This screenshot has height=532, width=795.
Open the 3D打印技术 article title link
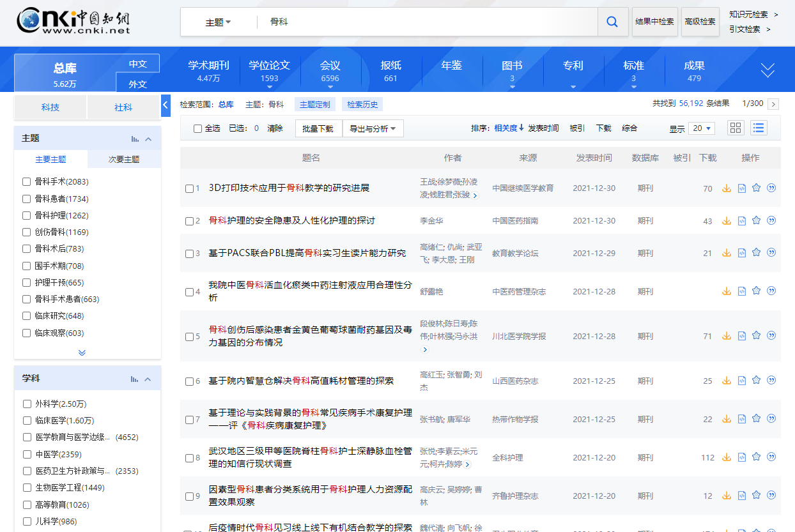[289, 188]
